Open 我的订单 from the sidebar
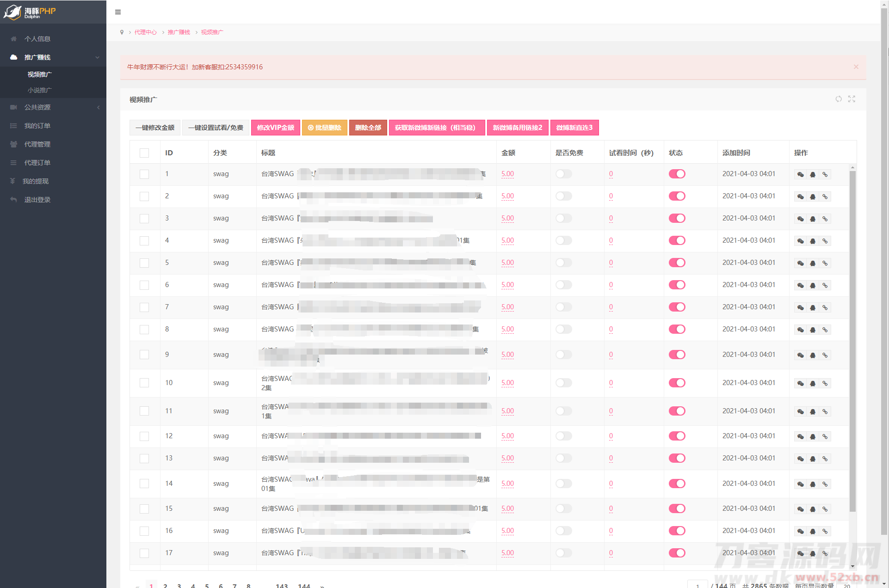Image resolution: width=889 pixels, height=588 pixels. click(x=37, y=126)
